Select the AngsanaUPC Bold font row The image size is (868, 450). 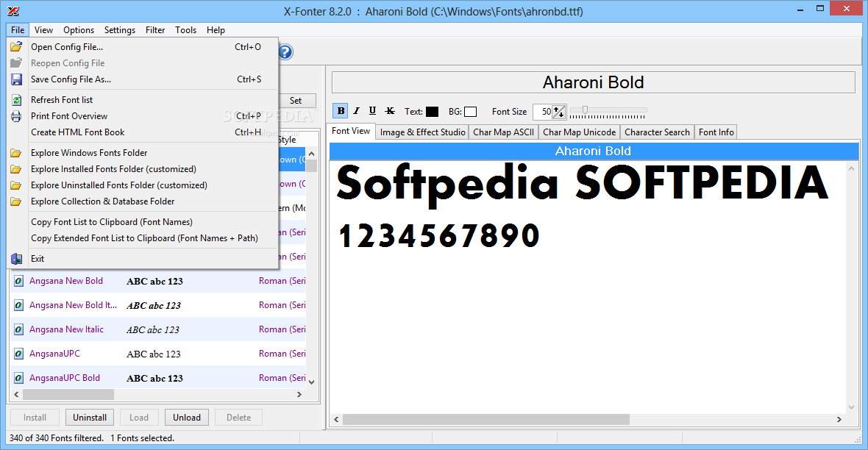[157, 377]
